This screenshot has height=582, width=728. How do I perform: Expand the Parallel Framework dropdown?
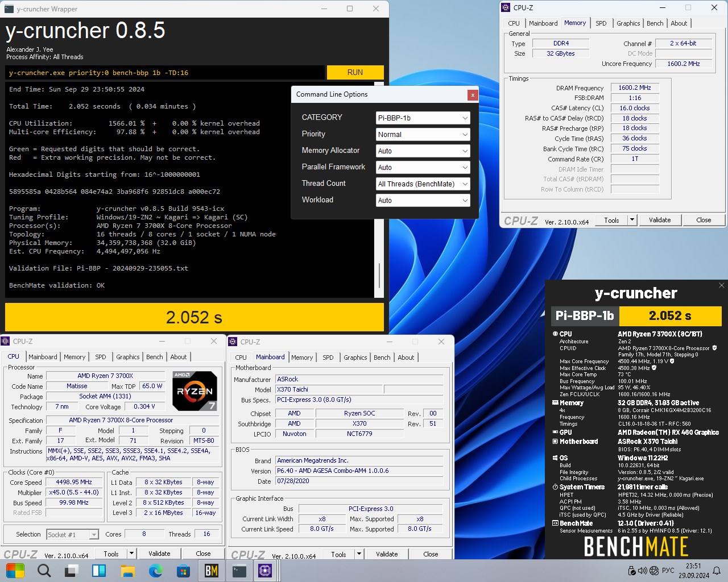pos(423,168)
